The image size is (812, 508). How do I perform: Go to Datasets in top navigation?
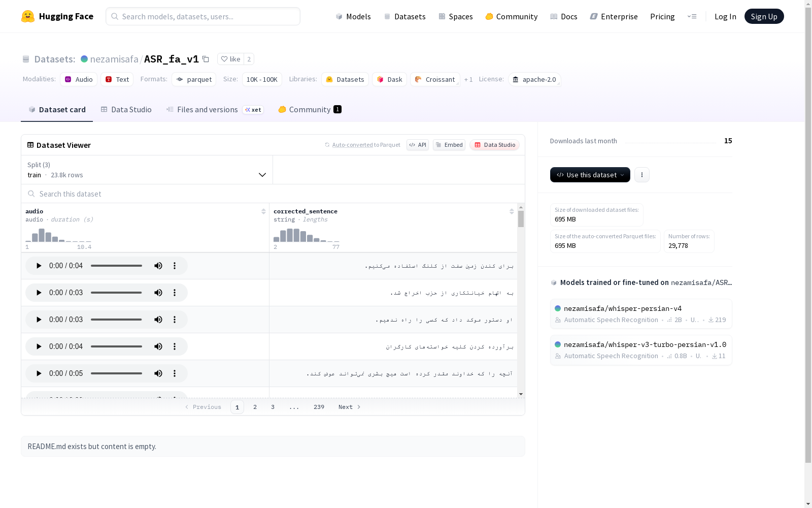click(x=404, y=16)
